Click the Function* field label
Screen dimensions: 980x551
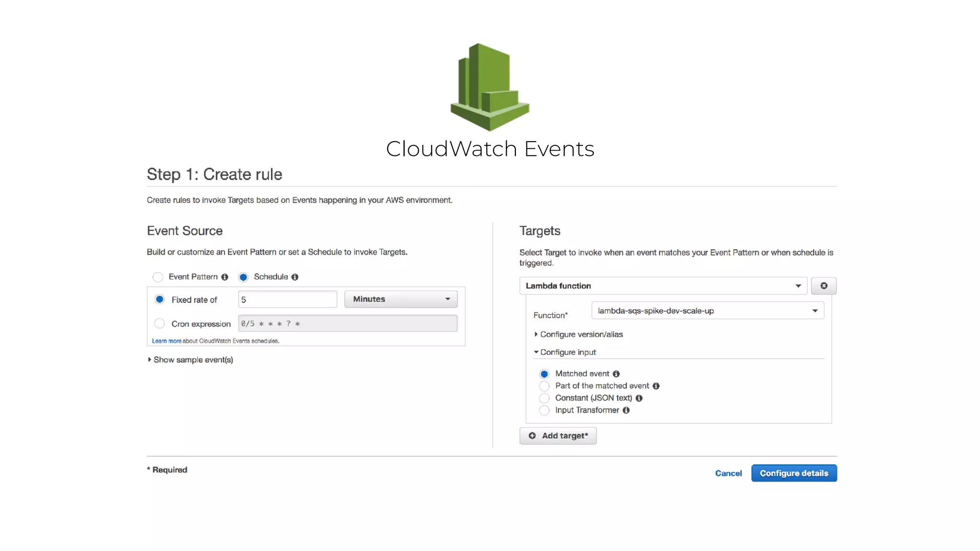550,315
